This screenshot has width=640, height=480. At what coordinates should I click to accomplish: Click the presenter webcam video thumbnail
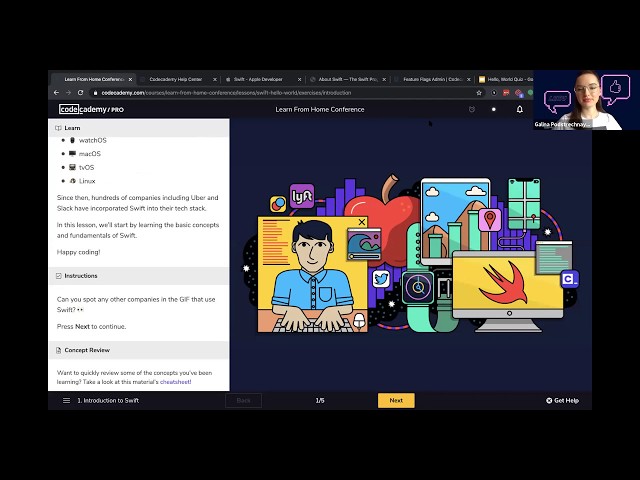point(587,100)
